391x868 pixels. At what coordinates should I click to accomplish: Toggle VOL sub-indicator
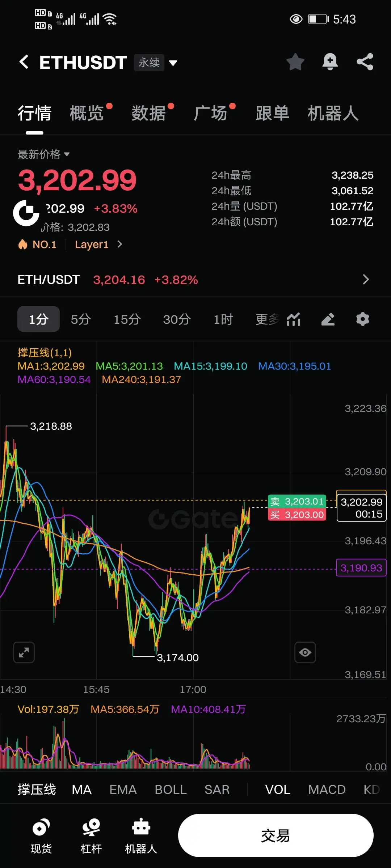(x=278, y=790)
